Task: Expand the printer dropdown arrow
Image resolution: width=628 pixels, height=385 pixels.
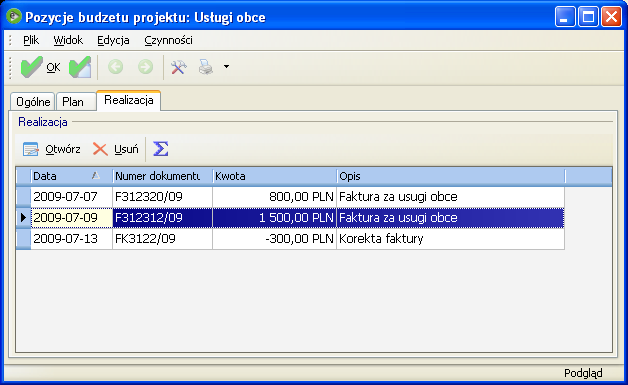Action: tap(226, 67)
